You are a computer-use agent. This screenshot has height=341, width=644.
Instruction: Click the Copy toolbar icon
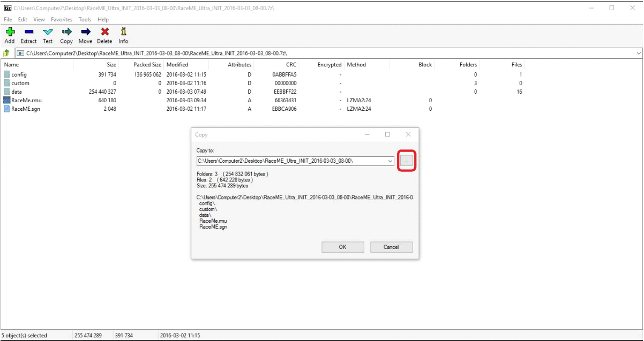tap(66, 33)
